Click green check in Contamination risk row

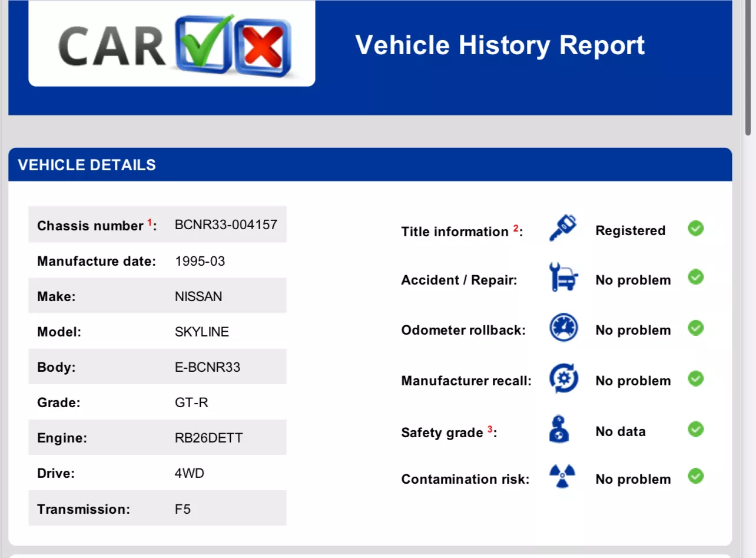(695, 476)
